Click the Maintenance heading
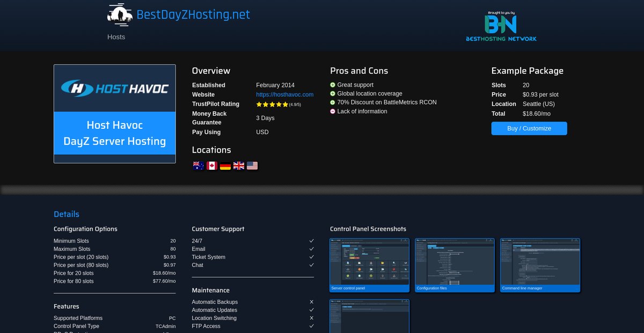This screenshot has width=644, height=333. tap(211, 291)
